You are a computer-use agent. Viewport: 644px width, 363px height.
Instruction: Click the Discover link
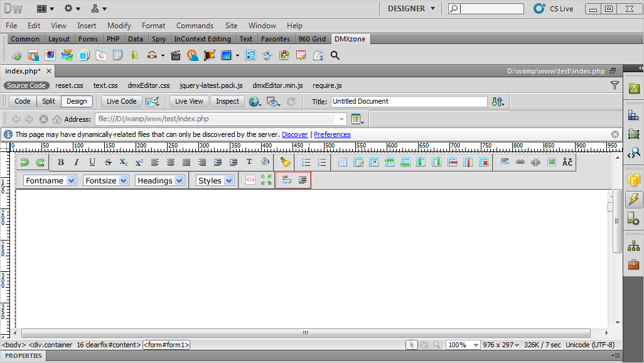[x=294, y=134]
